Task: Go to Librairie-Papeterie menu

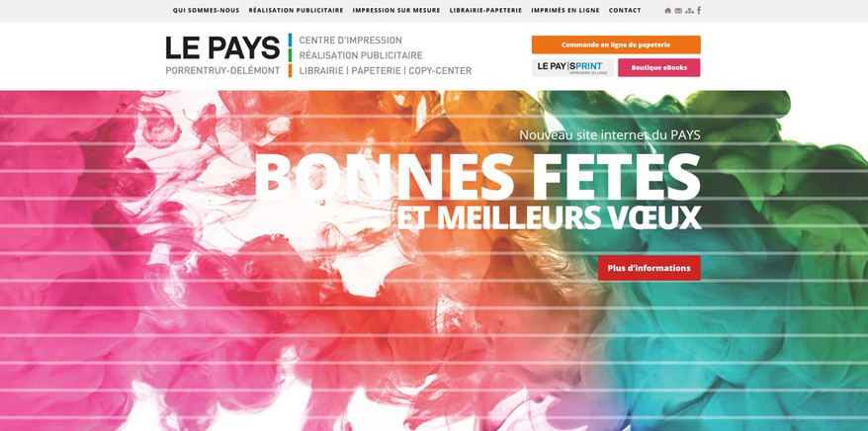Action: point(485,11)
